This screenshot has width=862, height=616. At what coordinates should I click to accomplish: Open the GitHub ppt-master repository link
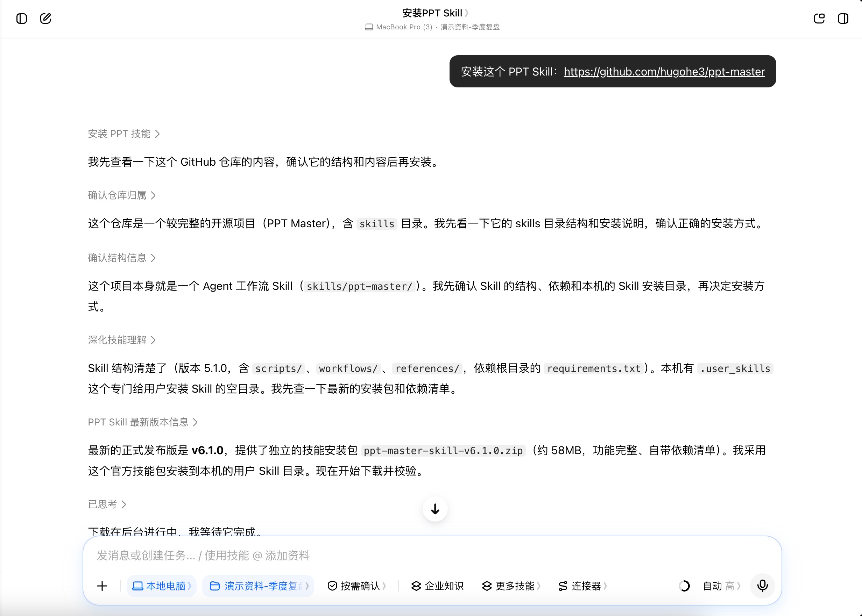[x=664, y=72]
